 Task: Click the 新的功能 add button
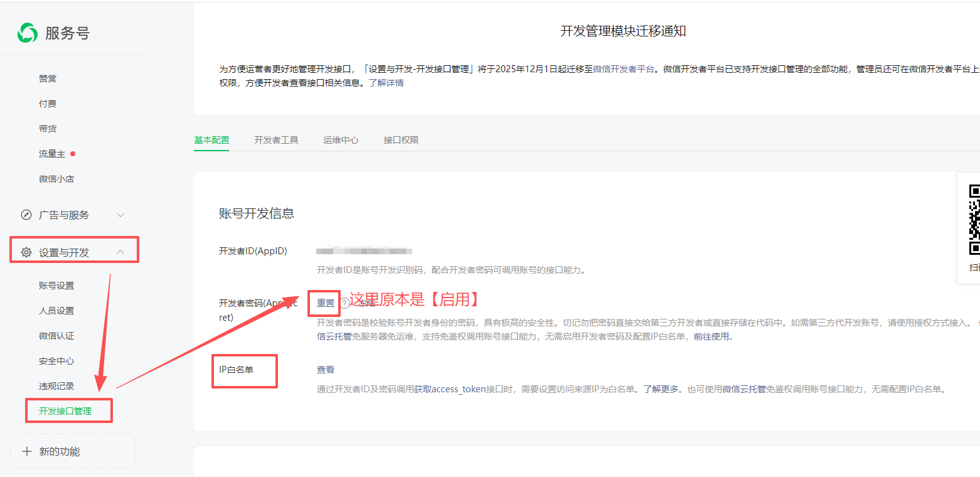point(73,451)
